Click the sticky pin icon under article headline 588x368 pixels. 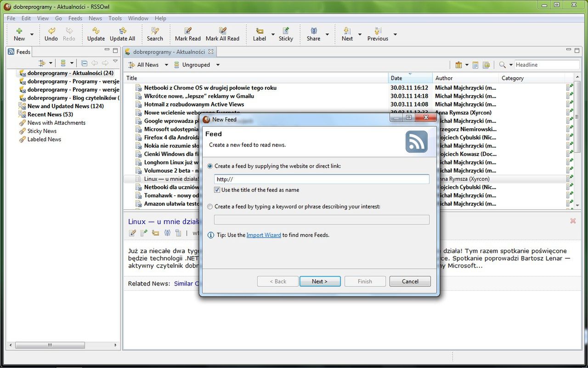pyautogui.click(x=144, y=233)
